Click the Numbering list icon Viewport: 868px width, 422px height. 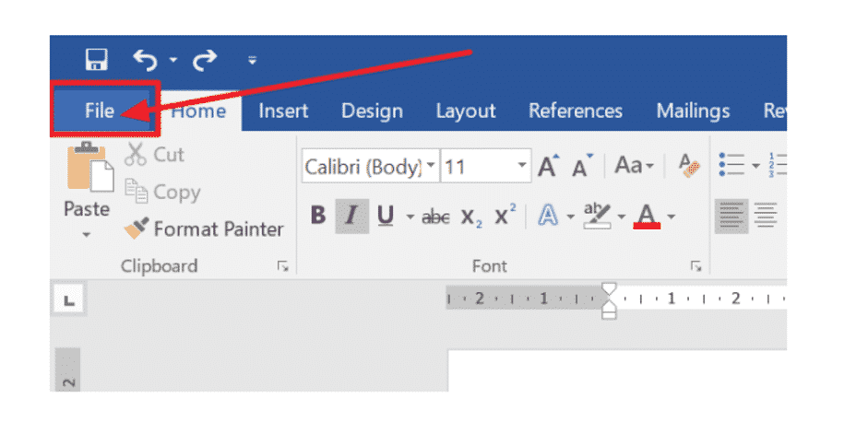pos(778,165)
